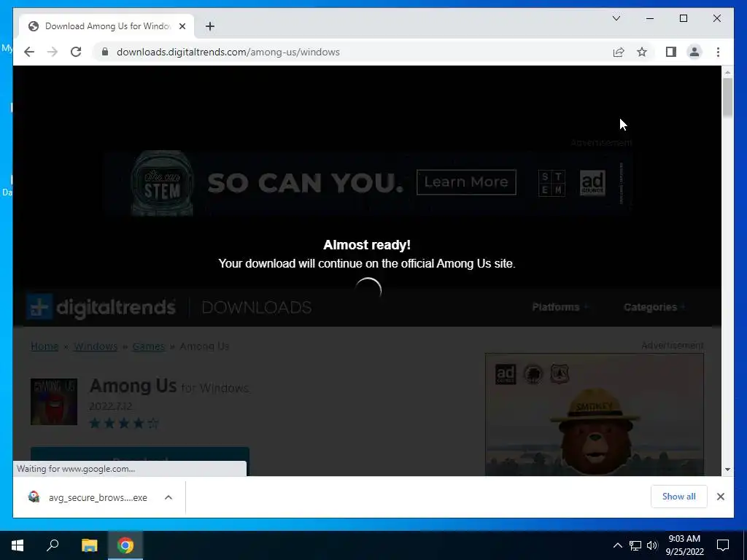The image size is (747, 560).
Task: Reload the current page
Action: tap(76, 52)
